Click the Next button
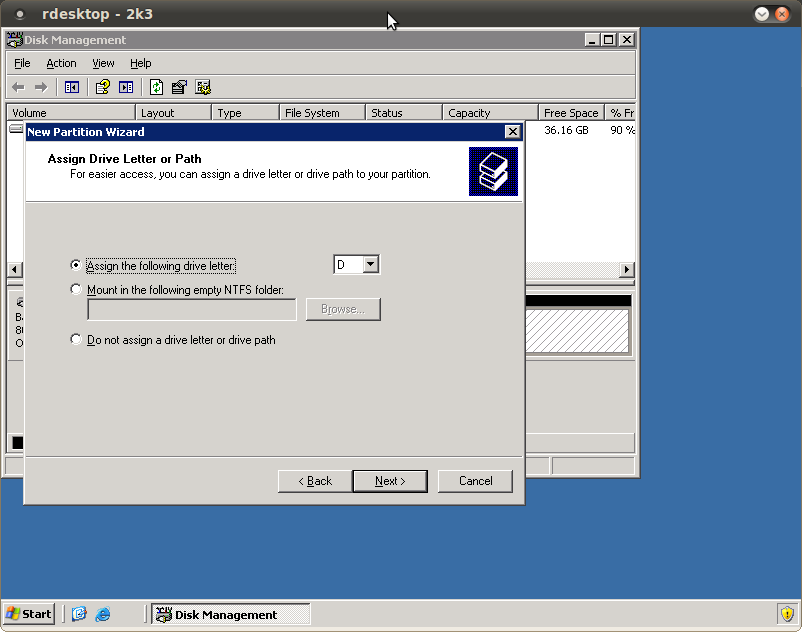Screen dimensions: 802x632 click(390, 481)
